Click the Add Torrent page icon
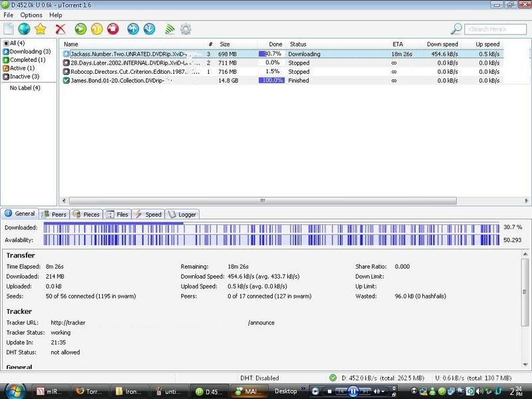This screenshot has height=399, width=532. click(9, 29)
